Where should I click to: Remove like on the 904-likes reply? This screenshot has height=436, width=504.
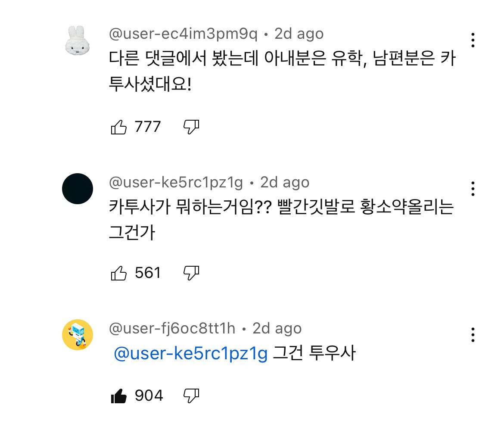point(119,396)
